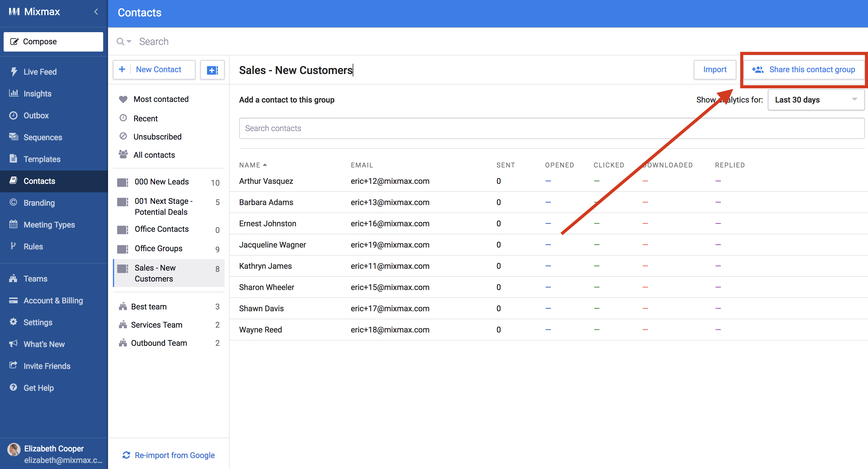
Task: Click the Outbox clock icon
Action: (x=13, y=115)
